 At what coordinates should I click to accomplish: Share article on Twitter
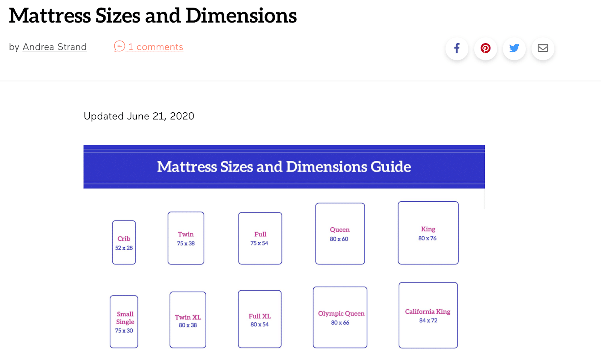(514, 48)
